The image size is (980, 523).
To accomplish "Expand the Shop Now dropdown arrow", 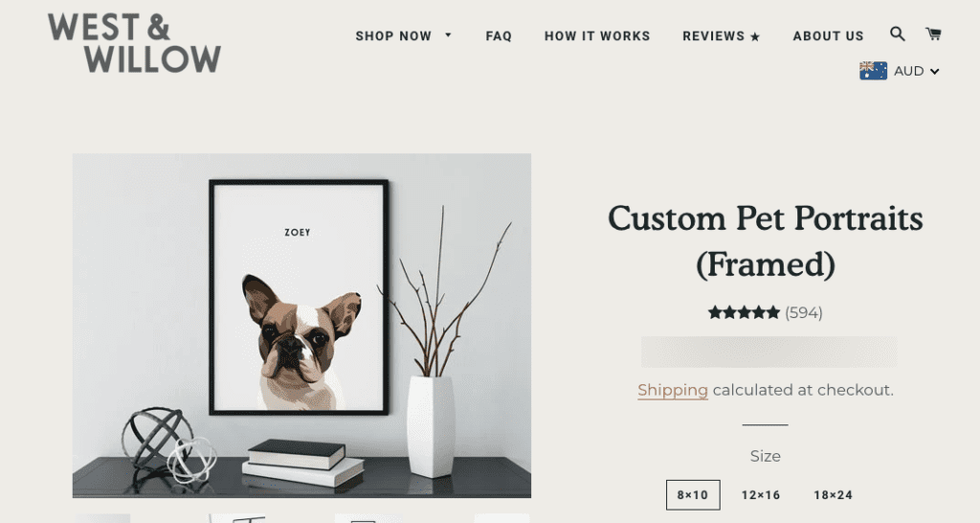I will [448, 35].
